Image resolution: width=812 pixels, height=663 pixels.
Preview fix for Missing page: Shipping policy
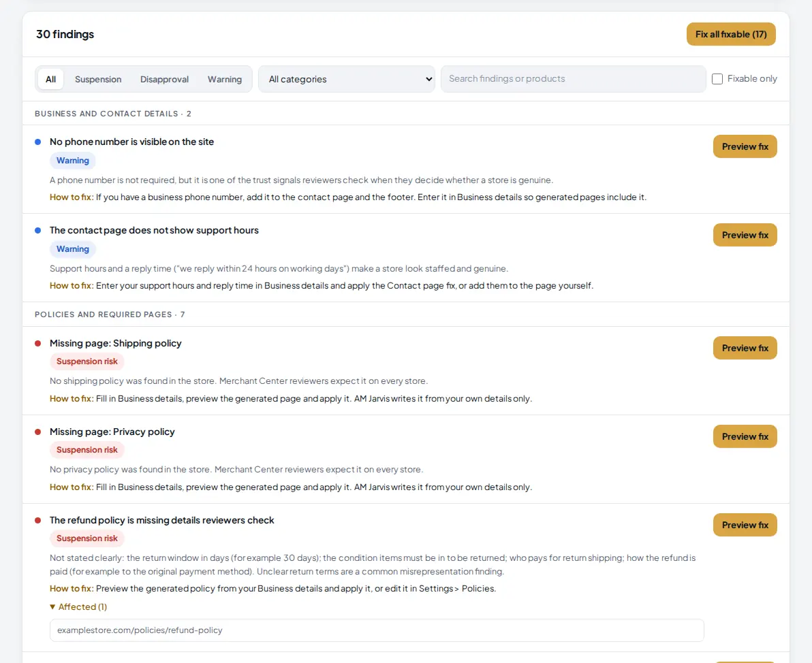click(745, 348)
